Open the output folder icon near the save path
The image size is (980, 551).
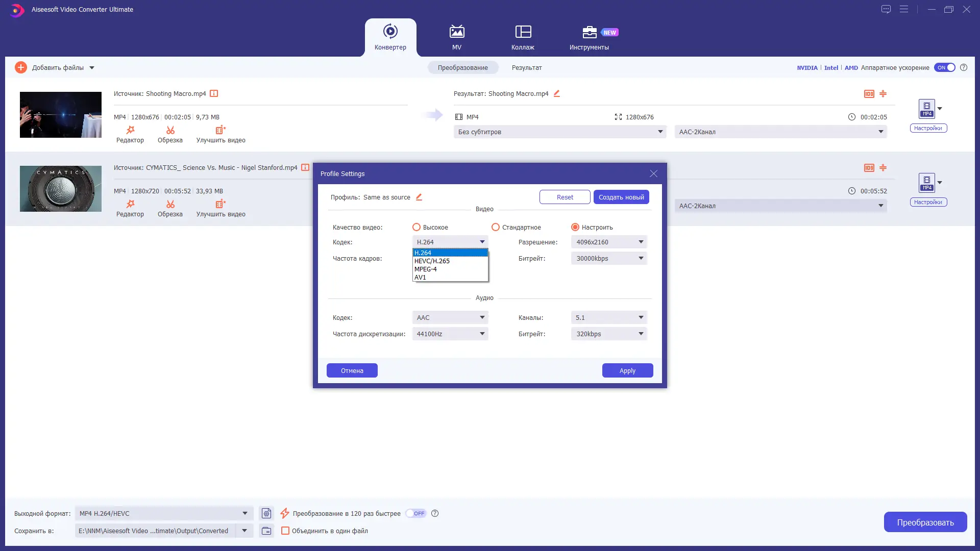266,531
